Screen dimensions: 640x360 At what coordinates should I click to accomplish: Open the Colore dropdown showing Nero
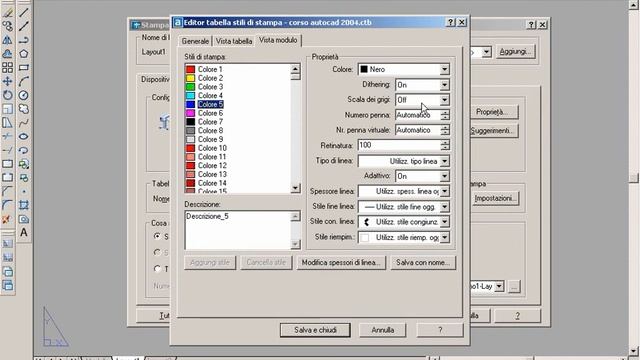(x=444, y=69)
